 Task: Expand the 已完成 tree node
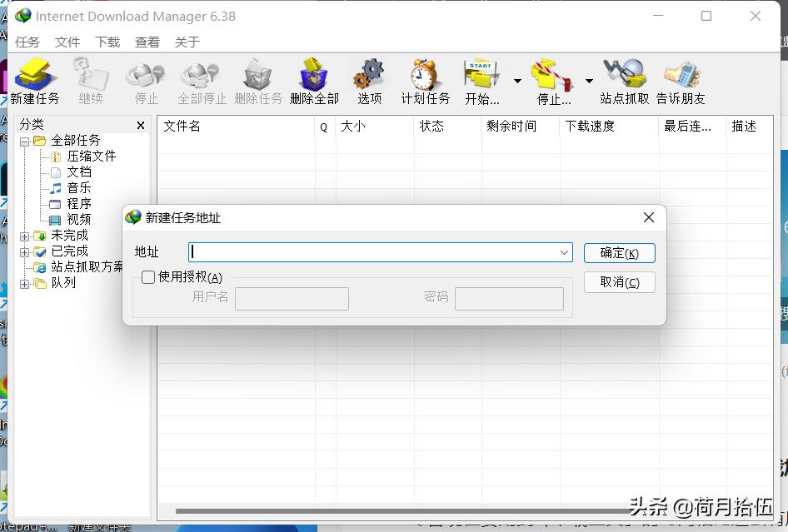click(24, 252)
